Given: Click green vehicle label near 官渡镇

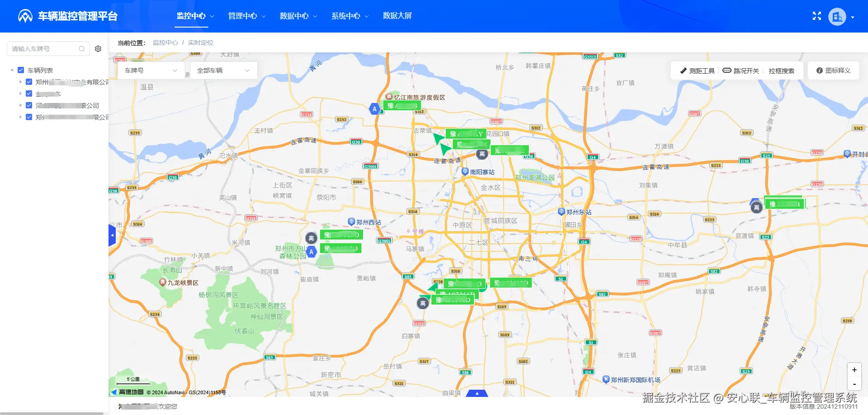Looking at the screenshot, I should 784,204.
